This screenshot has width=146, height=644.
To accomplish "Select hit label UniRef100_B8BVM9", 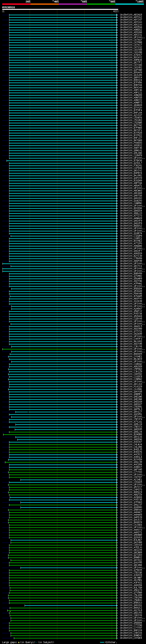I will coord(131,273).
